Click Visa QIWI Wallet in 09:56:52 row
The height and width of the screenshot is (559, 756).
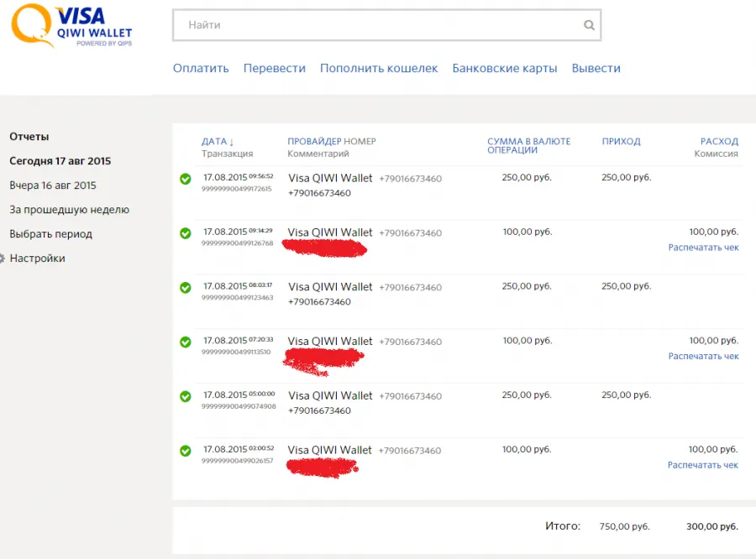coord(330,178)
